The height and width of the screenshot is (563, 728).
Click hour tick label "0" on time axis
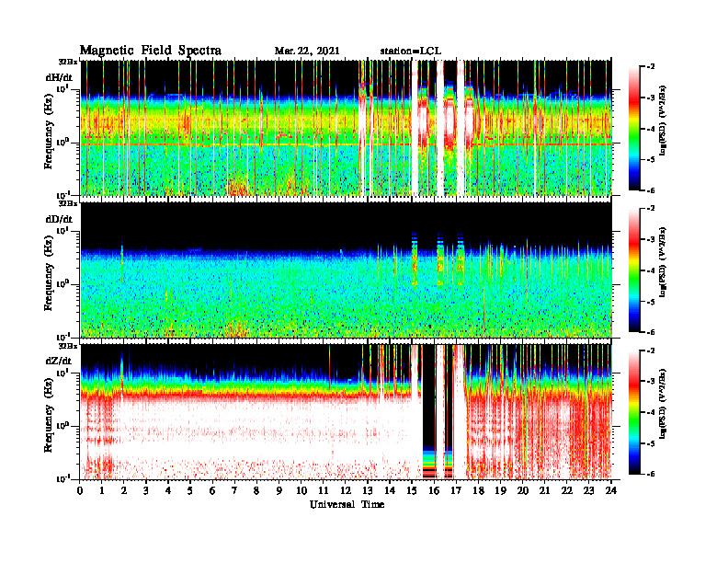point(80,490)
